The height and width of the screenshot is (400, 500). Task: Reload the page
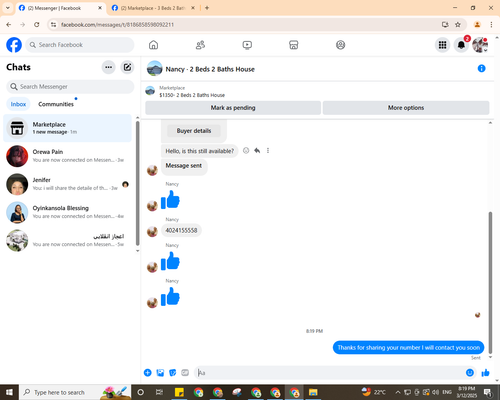tap(37, 25)
